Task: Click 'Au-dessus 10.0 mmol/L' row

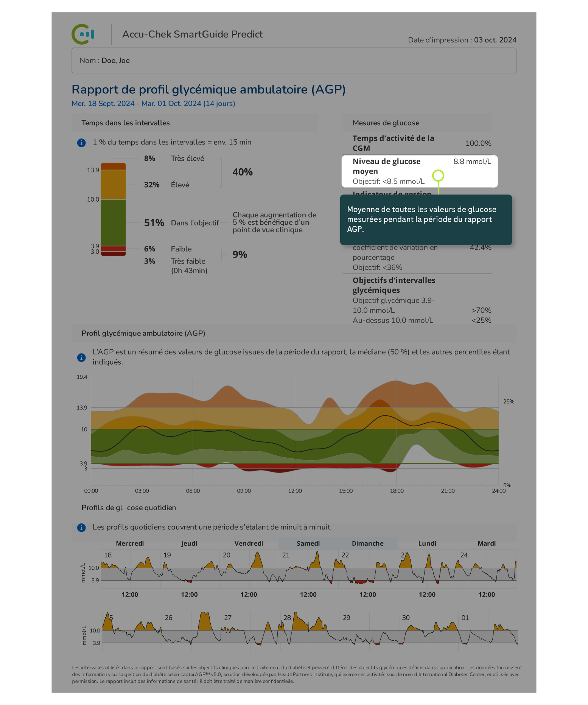Action: pyautogui.click(x=422, y=320)
